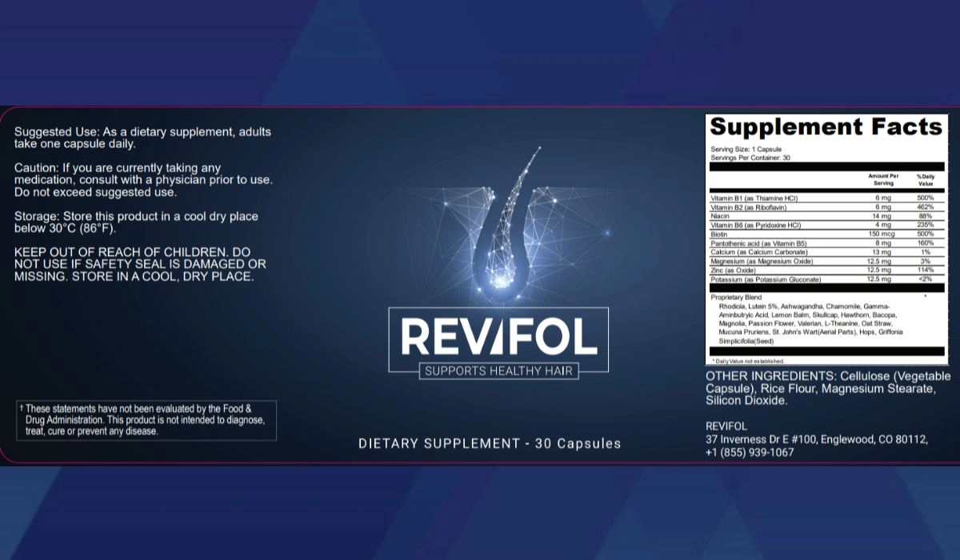Click the FDA disclaimer statement box

coord(146,420)
